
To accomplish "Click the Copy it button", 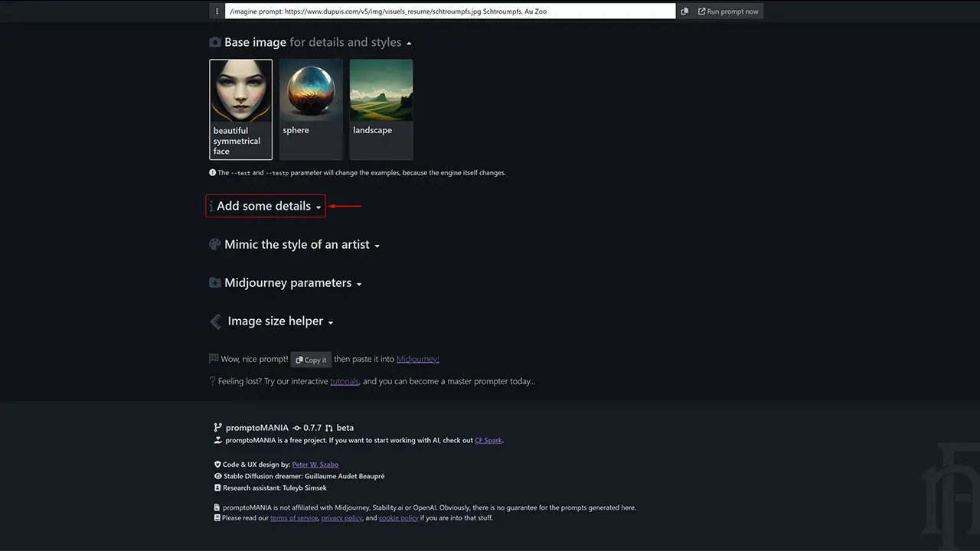I will [x=311, y=360].
